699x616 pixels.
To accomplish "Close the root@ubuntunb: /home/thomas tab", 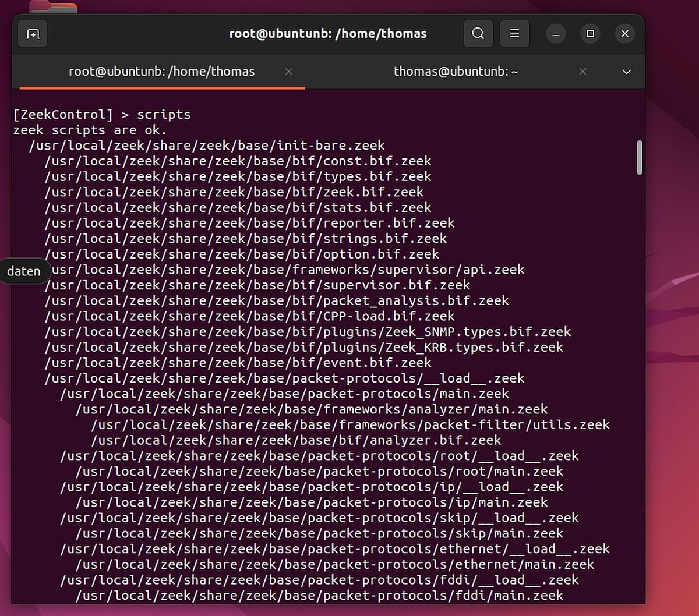I will click(288, 72).
